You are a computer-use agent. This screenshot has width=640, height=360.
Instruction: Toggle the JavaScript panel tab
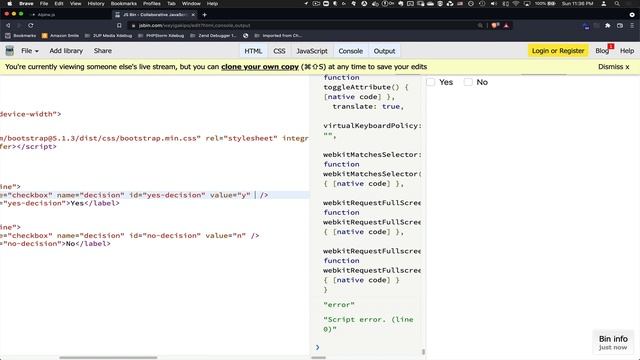(312, 51)
